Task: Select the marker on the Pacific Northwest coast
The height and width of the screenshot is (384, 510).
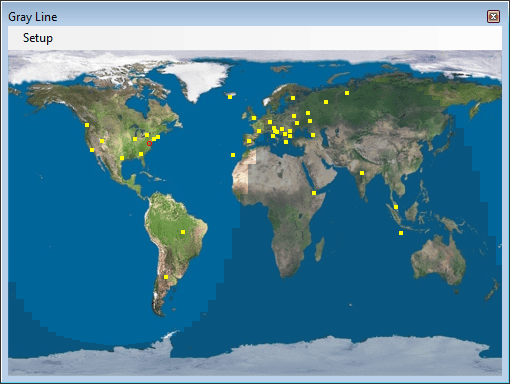Action: pos(87,125)
